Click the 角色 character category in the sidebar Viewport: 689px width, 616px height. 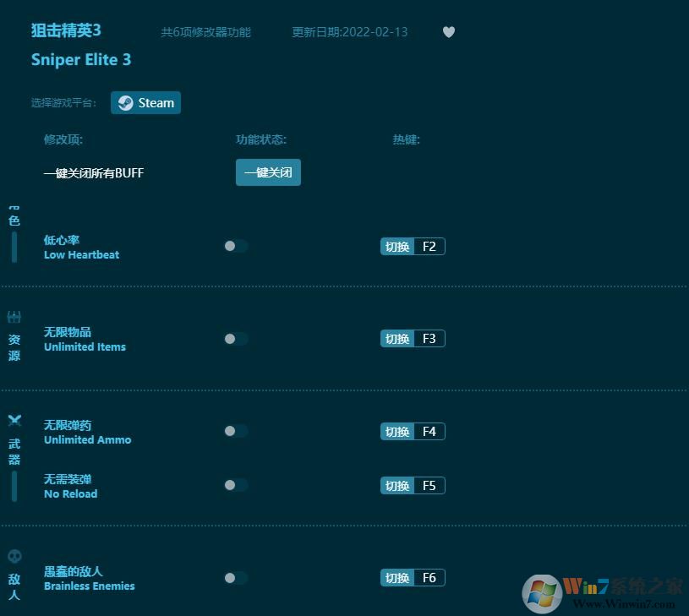(x=14, y=215)
